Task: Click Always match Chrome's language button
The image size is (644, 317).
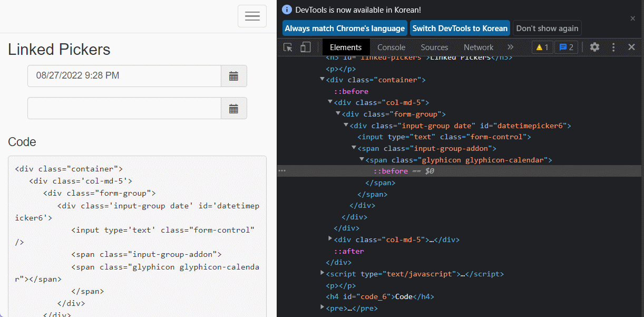Action: 345,28
